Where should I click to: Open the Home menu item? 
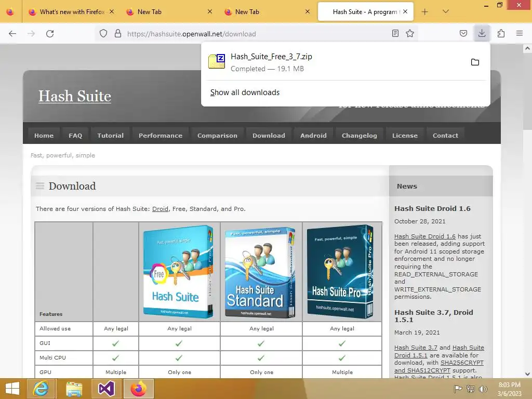pos(44,136)
